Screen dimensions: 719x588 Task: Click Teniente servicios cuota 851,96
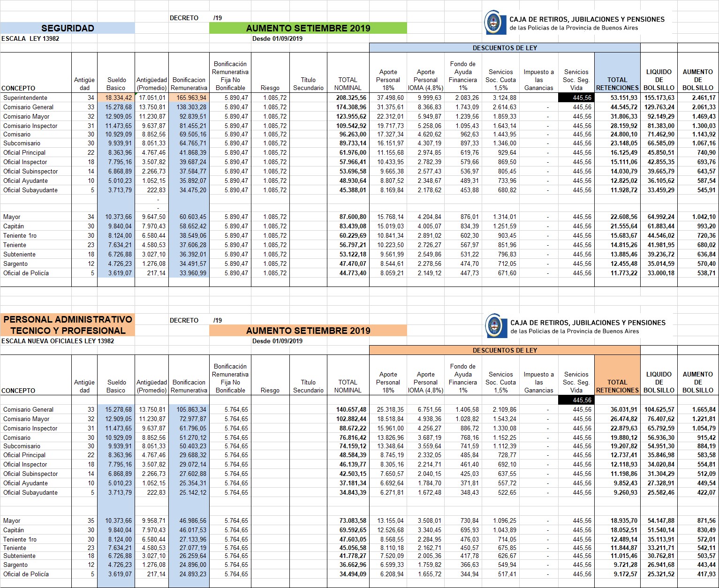[x=500, y=245]
